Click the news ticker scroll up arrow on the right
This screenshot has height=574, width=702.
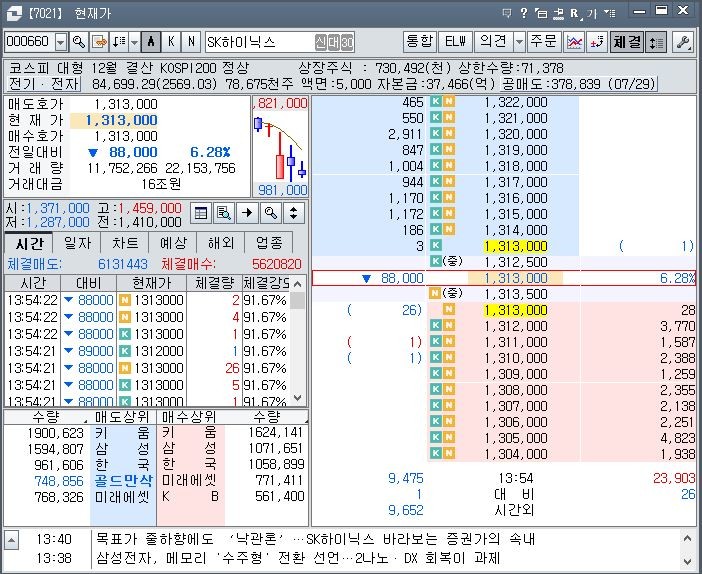coord(687,538)
